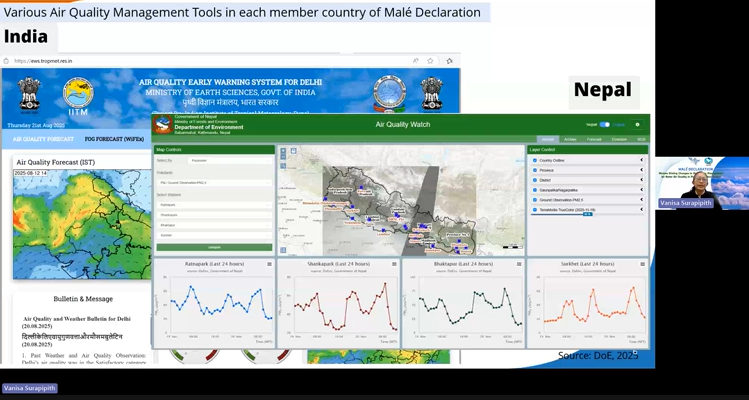Open Shankapark chart hamburger menu
Image resolution: width=749 pixels, height=400 pixels.
coord(394,264)
